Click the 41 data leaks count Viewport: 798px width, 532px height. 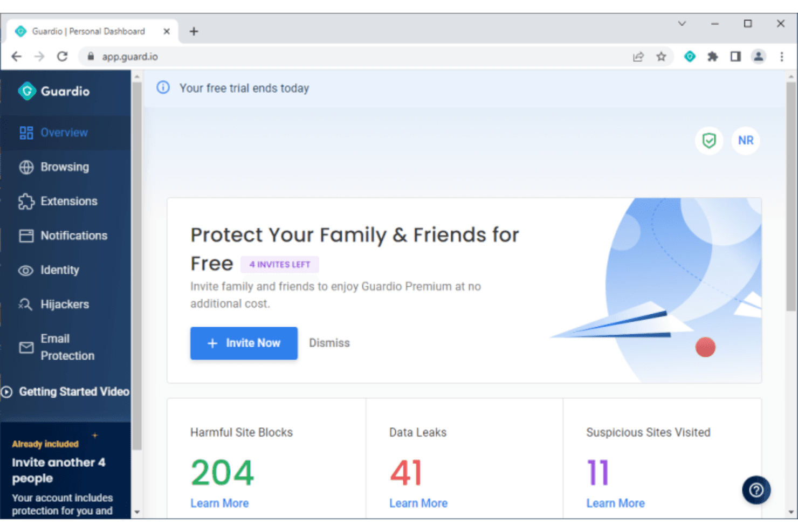[x=406, y=473]
